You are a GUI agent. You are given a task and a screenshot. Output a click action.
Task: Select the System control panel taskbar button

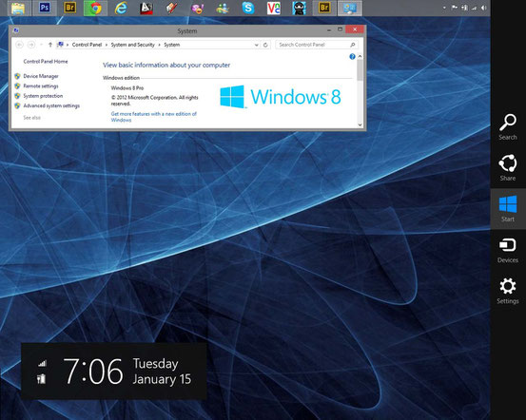[x=350, y=8]
